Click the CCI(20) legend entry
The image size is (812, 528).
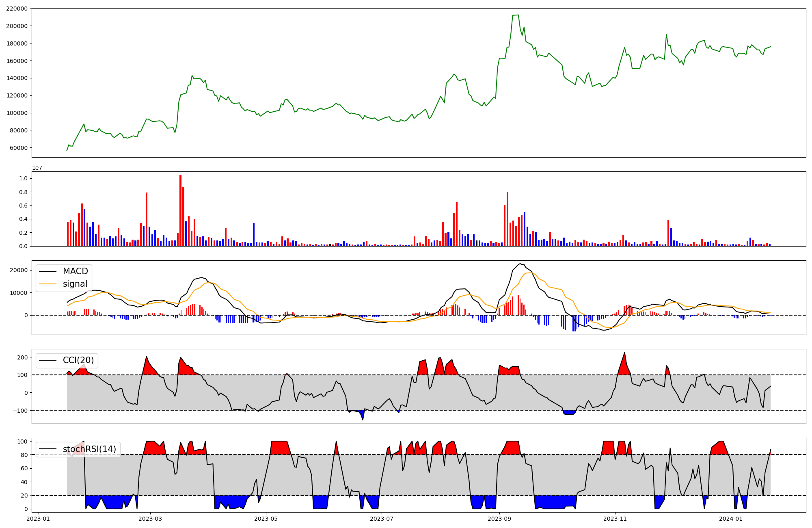coord(78,360)
